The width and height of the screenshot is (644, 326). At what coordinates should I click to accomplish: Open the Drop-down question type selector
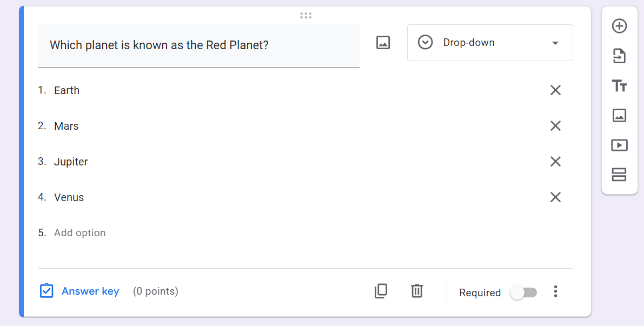tap(489, 43)
